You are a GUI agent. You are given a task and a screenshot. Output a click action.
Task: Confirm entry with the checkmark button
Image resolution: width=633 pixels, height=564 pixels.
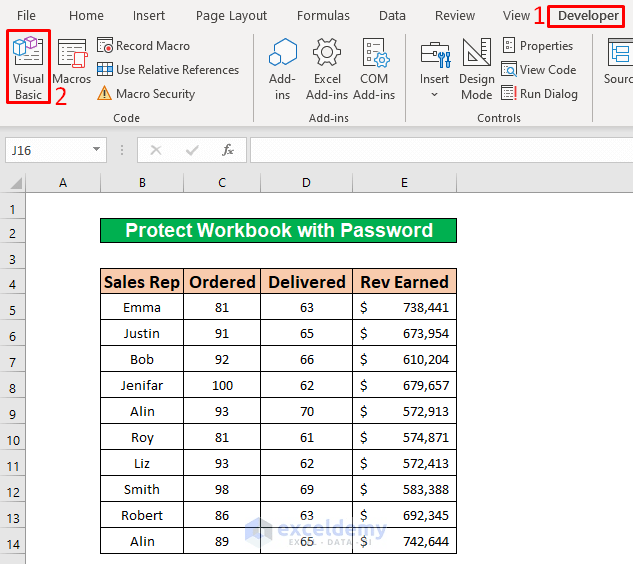click(x=192, y=150)
